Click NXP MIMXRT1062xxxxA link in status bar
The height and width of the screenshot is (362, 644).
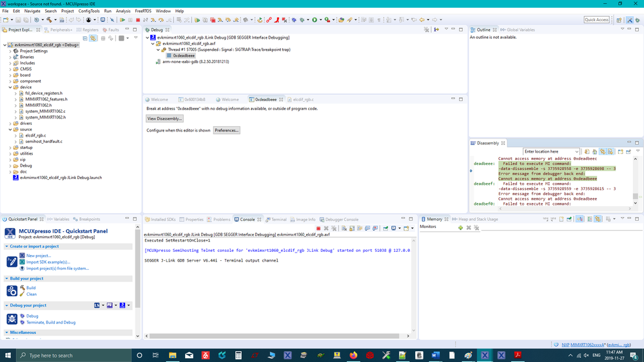(583, 345)
